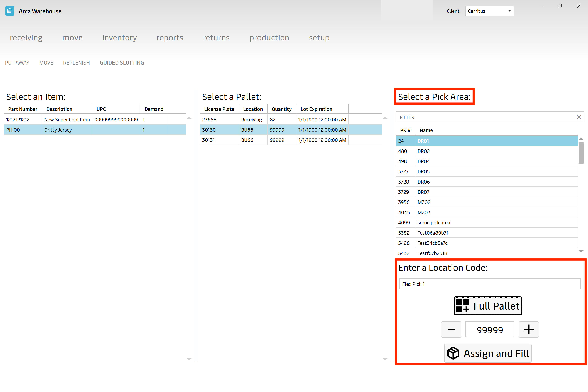This screenshot has width=588, height=392.
Task: Click pallet list scroll-down arrow
Action: (385, 359)
